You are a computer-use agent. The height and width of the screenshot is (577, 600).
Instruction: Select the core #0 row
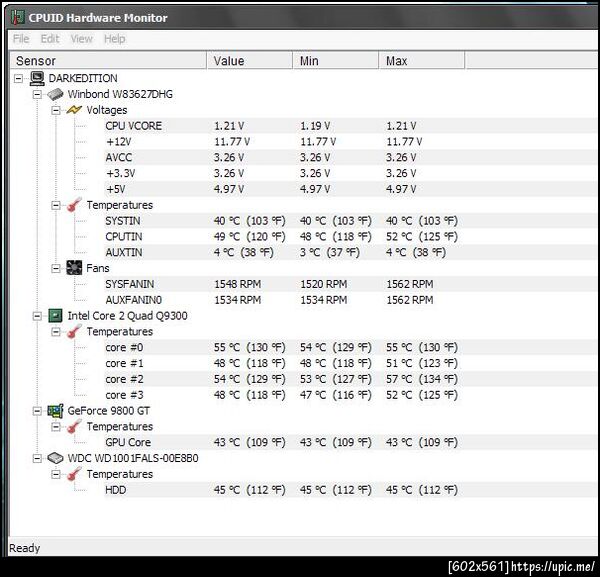350,347
